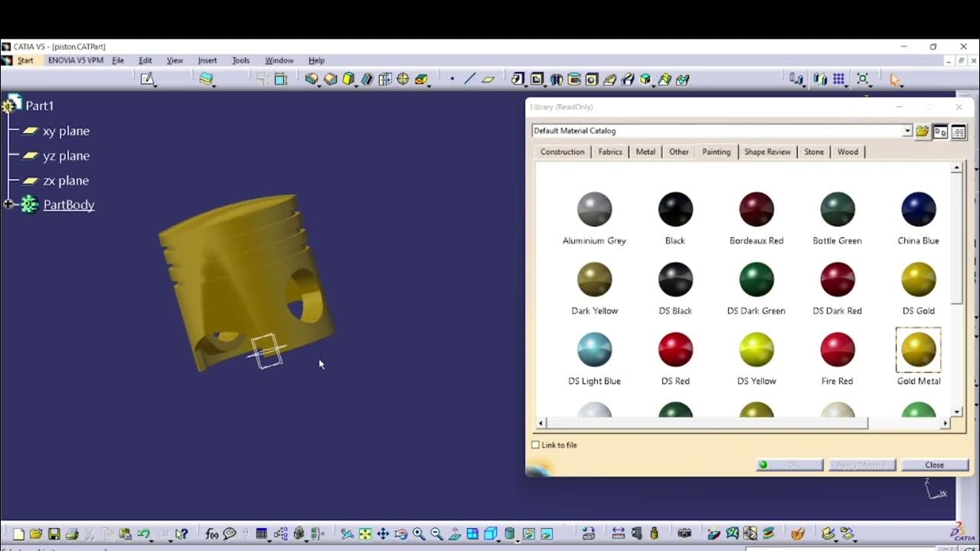This screenshot has height=551, width=980.
Task: Click the Plane tool icon
Action: click(x=488, y=79)
